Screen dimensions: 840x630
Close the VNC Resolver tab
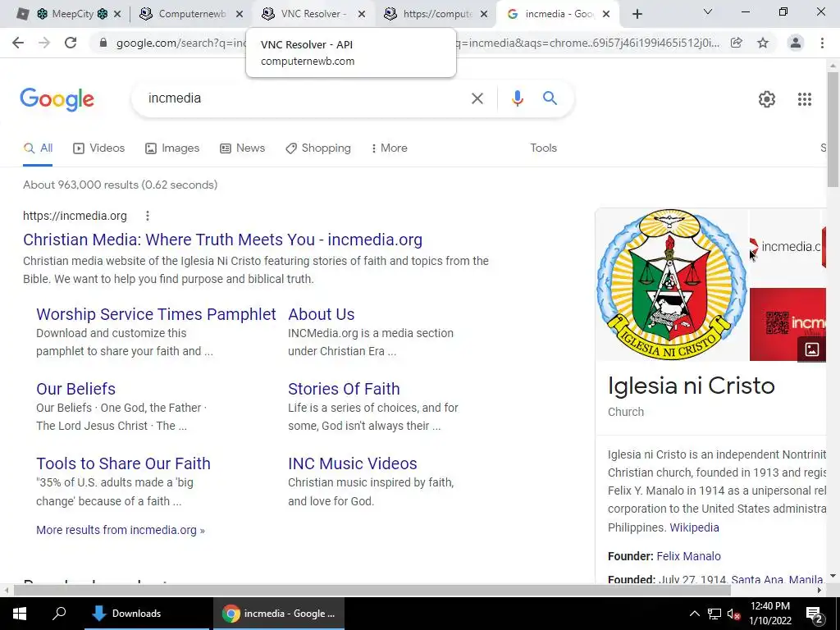click(362, 14)
